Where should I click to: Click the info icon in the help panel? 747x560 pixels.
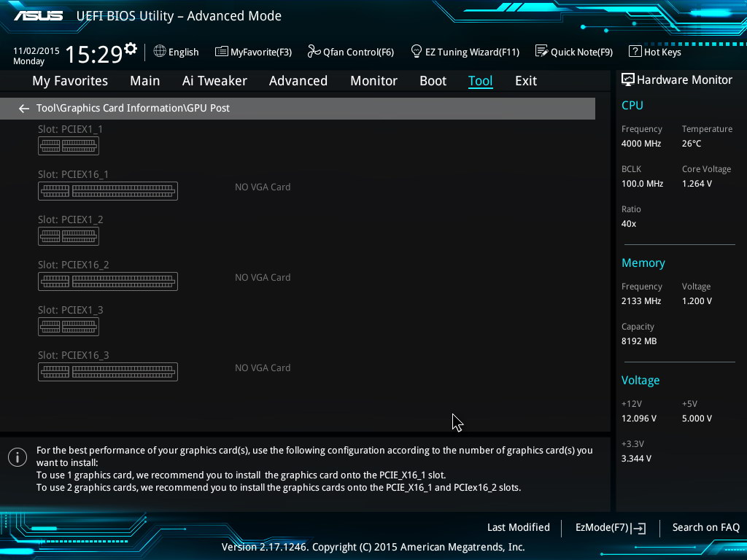(x=18, y=457)
